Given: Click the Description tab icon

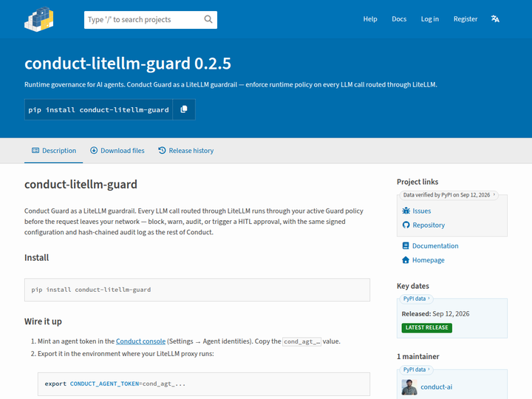Looking at the screenshot, I should tap(35, 150).
